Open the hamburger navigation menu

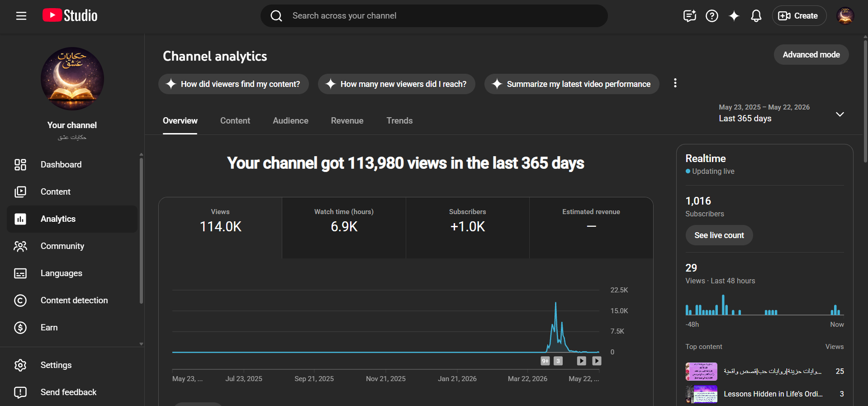(x=21, y=16)
